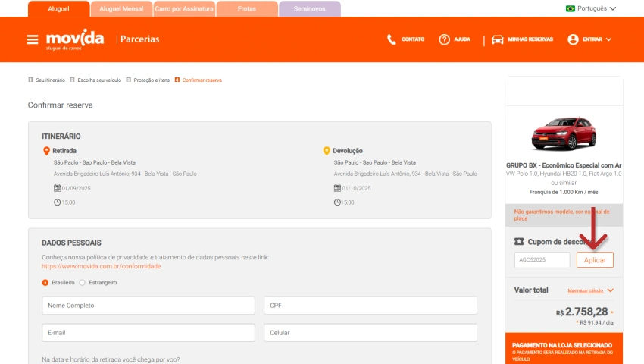Click the pickup time clock icon
Screen dimensions: 644x364
click(57, 202)
